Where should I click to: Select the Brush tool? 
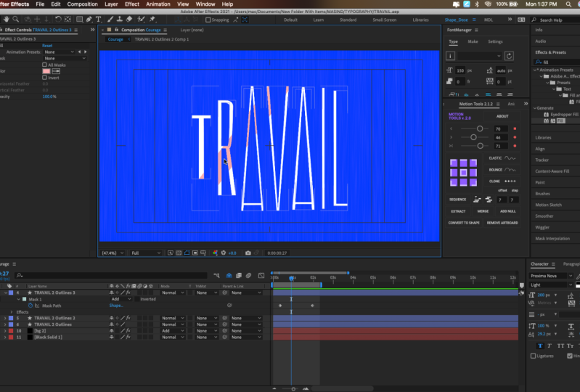tap(110, 19)
